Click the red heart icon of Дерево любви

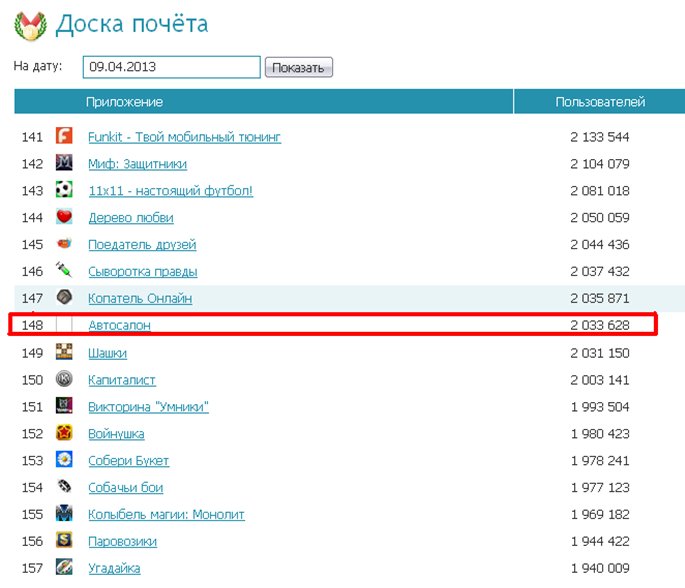coord(64,217)
